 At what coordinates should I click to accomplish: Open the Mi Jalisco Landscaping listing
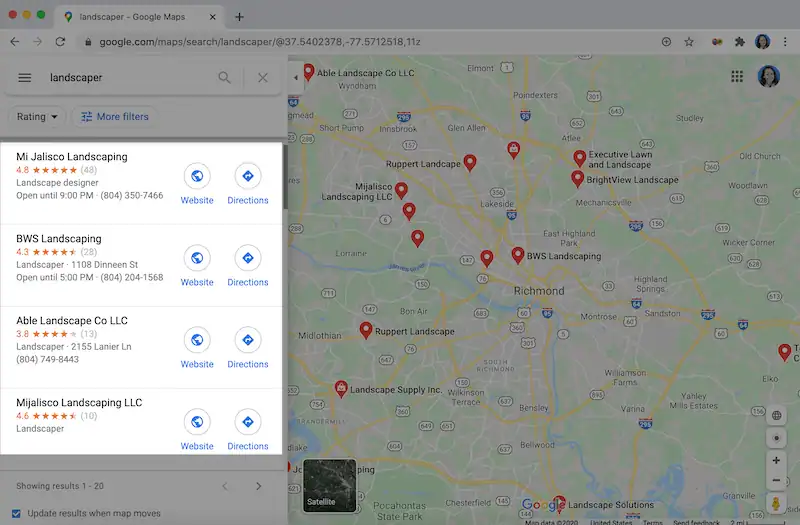pos(72,157)
